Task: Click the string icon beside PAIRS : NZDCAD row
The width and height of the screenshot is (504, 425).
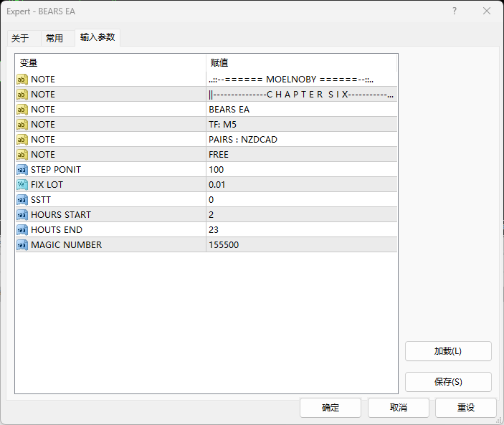Action: pyautogui.click(x=22, y=140)
